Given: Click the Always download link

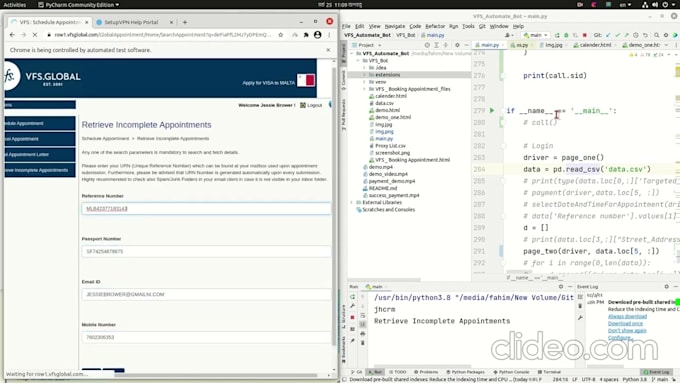Looking at the screenshot, I should 627,316.
